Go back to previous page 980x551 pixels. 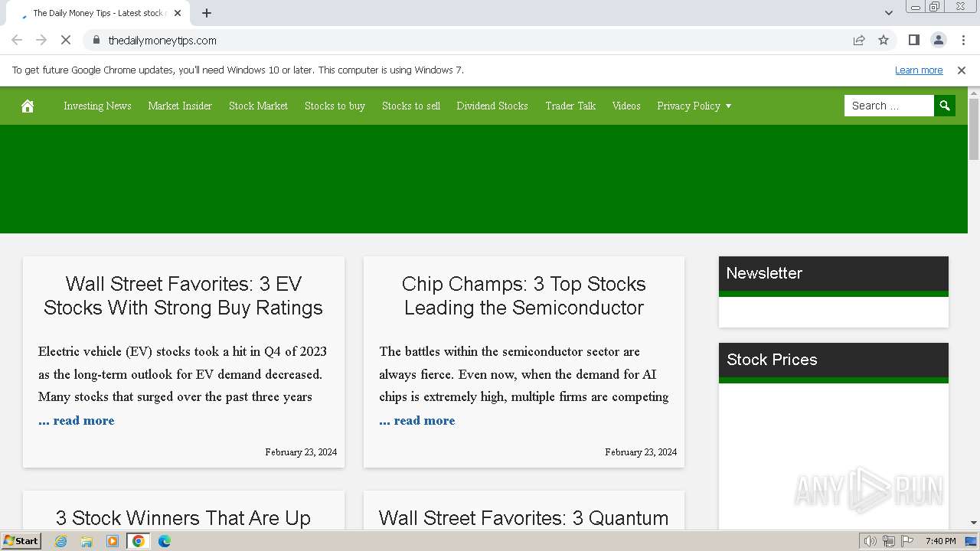17,40
